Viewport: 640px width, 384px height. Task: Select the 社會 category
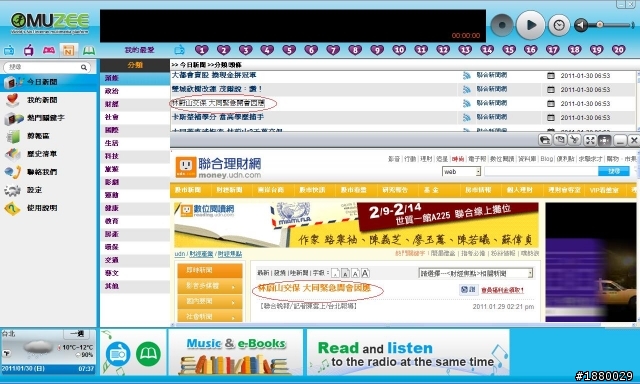point(135,117)
